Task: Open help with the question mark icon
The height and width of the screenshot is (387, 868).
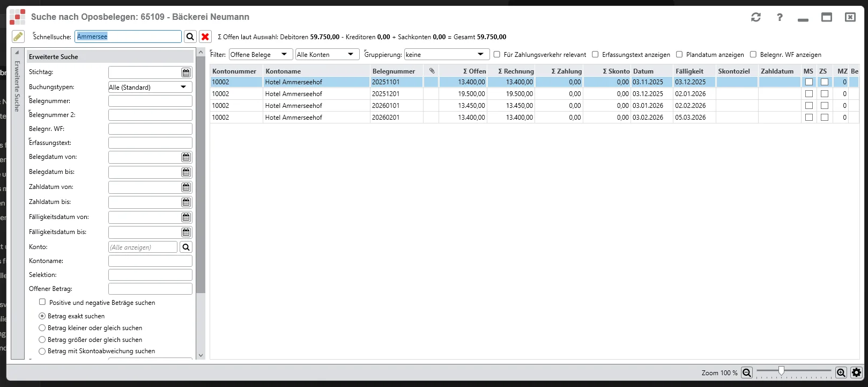Action: pos(780,17)
